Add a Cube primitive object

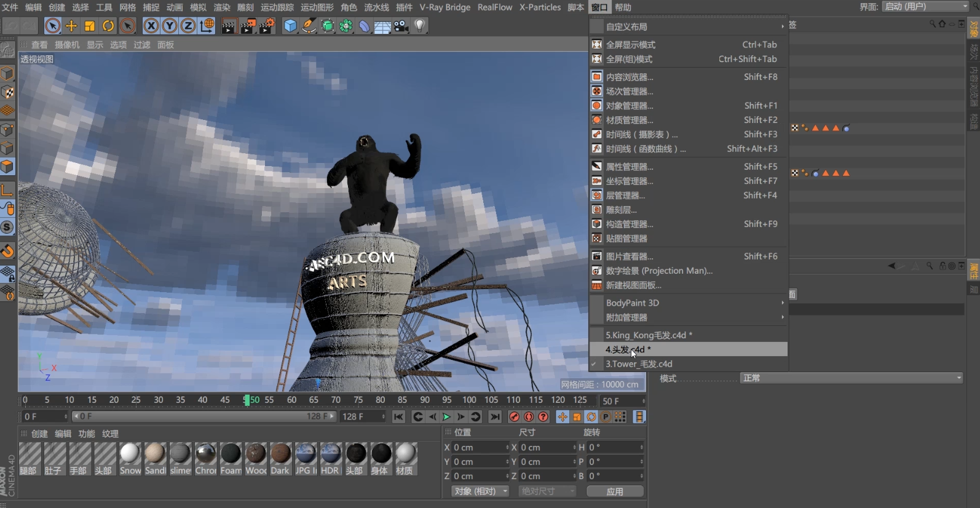pos(290,26)
